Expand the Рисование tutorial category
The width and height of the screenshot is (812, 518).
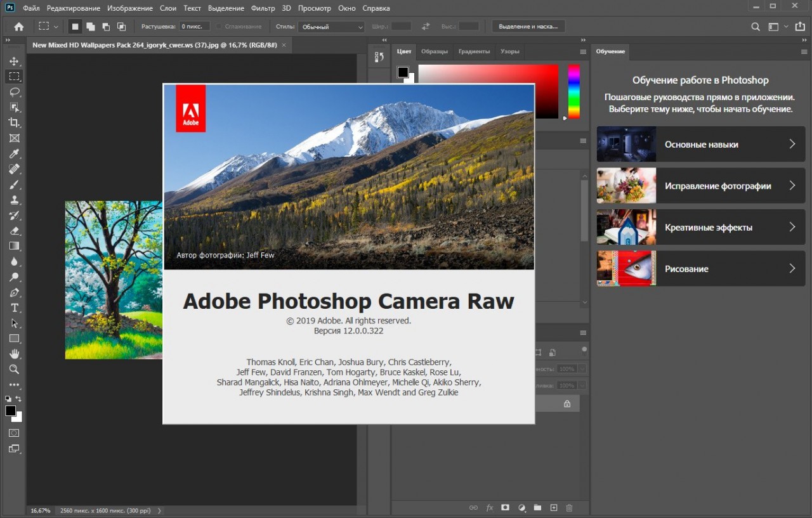pyautogui.click(x=700, y=269)
